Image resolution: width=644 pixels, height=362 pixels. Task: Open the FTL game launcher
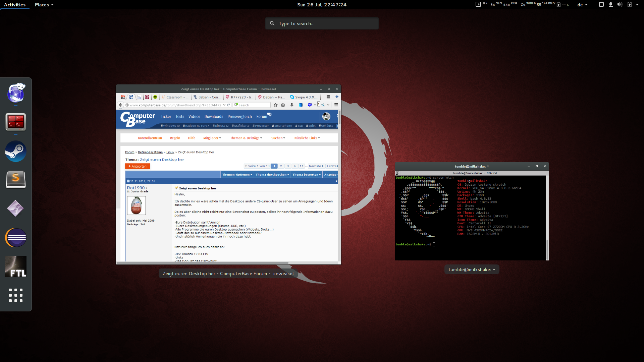(16, 266)
